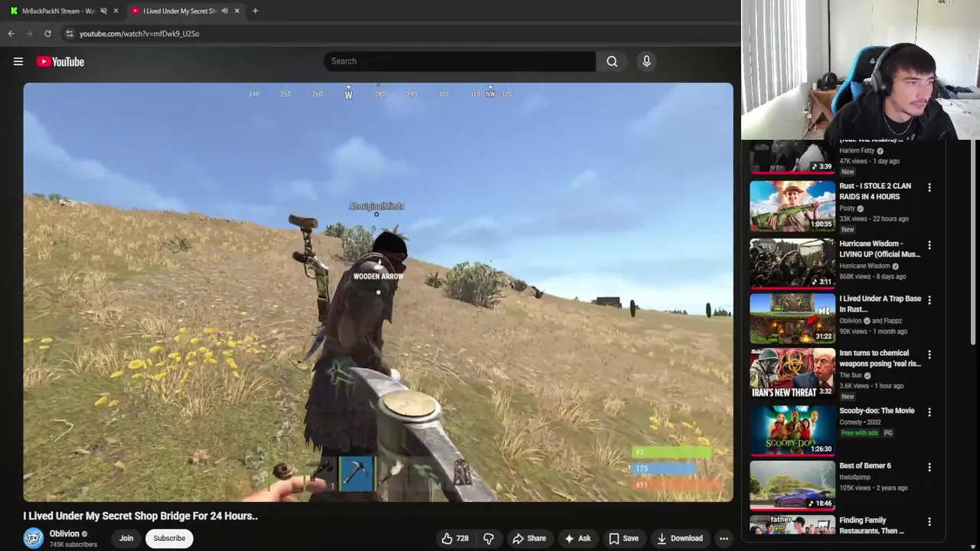Image resolution: width=980 pixels, height=551 pixels.
Task: Open options for Rust - I Stole 2 Clan Raids
Action: click(x=929, y=187)
